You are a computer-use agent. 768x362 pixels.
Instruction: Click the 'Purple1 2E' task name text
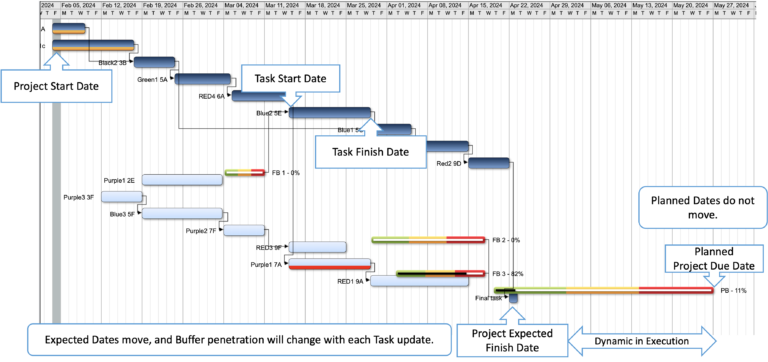pos(119,180)
